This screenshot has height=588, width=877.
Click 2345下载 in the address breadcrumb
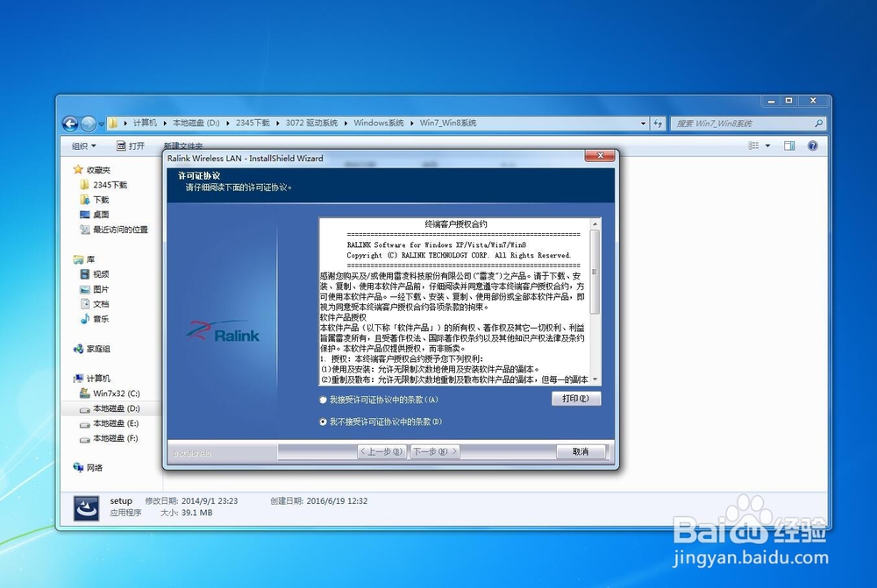point(253,123)
